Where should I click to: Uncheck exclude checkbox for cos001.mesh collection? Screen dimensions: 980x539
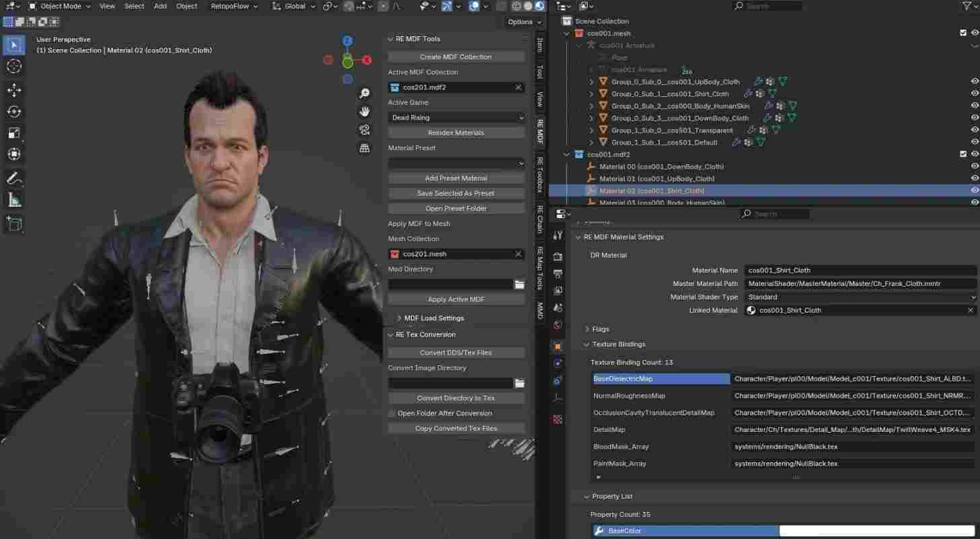[963, 33]
